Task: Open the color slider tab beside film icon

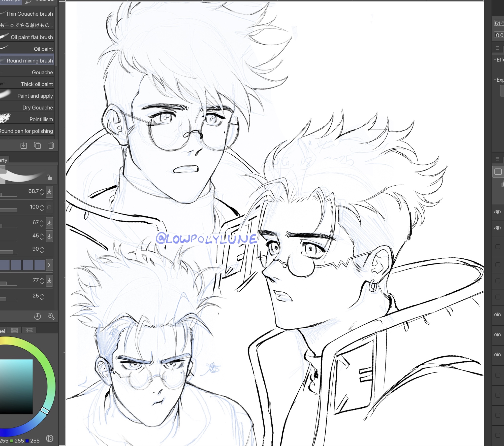Action: pyautogui.click(x=29, y=330)
